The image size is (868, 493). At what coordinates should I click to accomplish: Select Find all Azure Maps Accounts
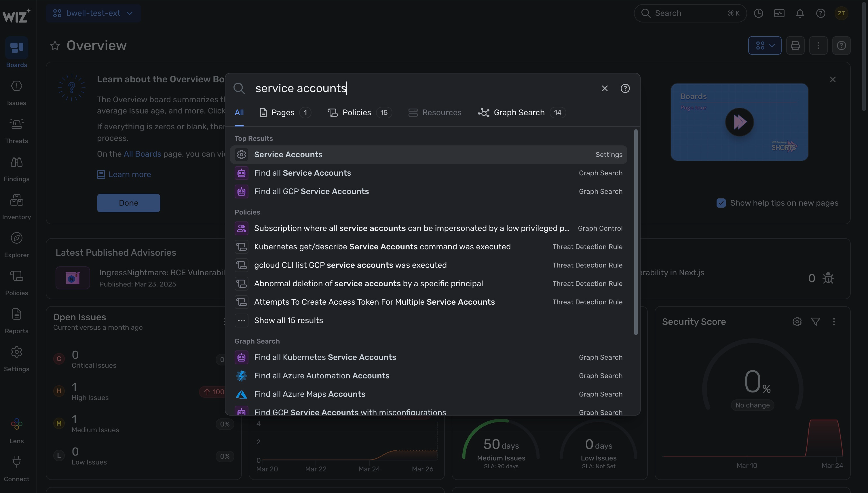[x=428, y=394]
